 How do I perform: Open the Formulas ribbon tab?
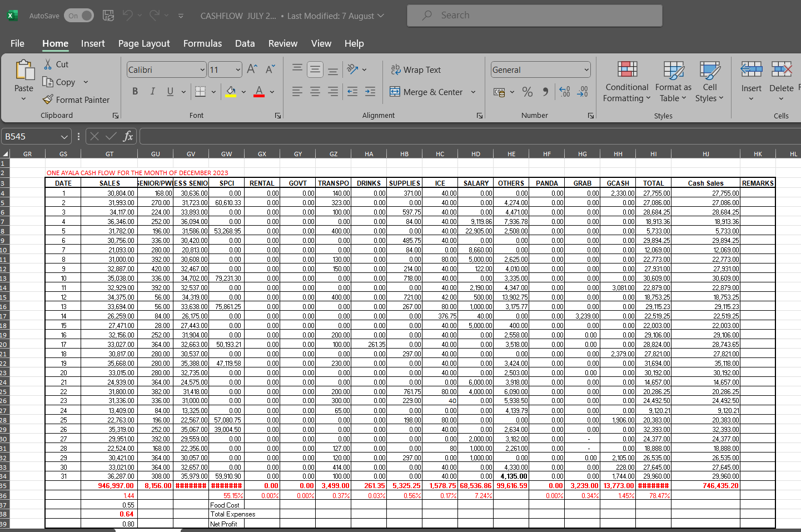202,43
